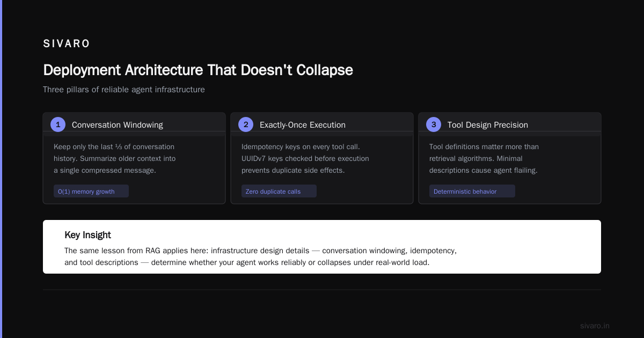This screenshot has height=338, width=644.
Task: Click the conversation history description text
Action: click(115, 158)
